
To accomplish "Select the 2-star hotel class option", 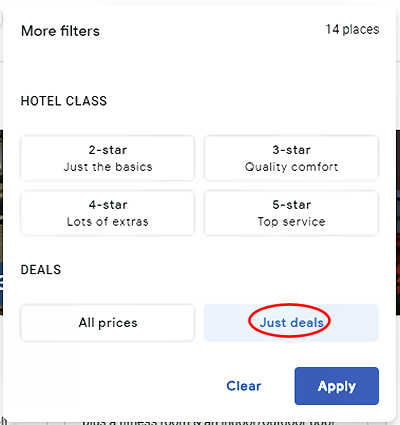I will click(107, 158).
